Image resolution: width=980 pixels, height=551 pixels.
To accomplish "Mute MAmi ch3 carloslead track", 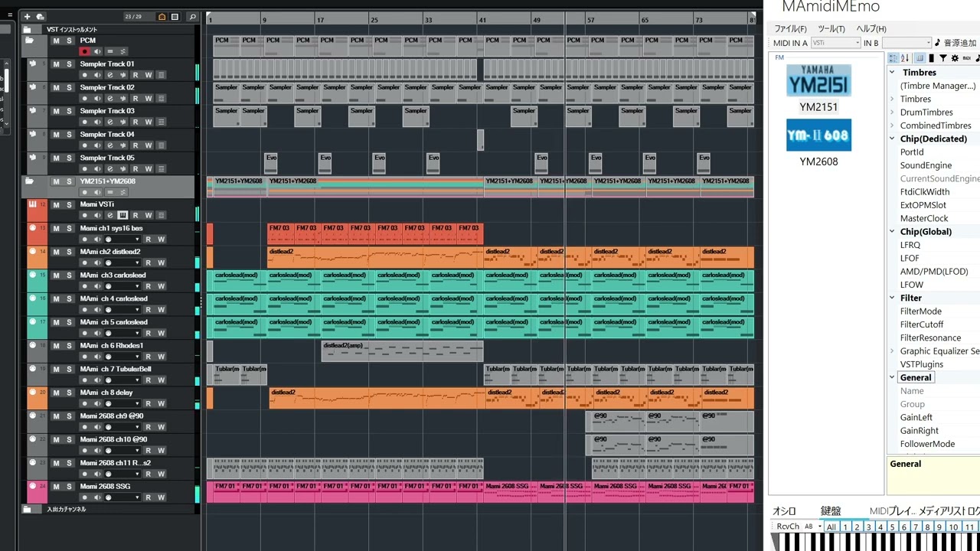I will point(56,275).
